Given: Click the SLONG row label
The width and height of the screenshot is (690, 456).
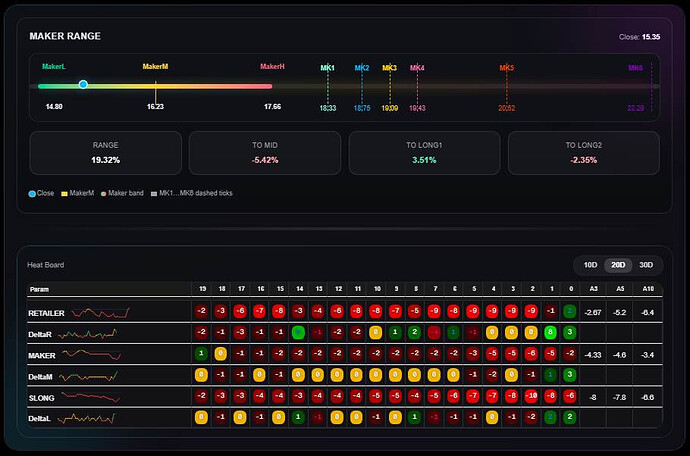Looking at the screenshot, I should pyautogui.click(x=41, y=398).
